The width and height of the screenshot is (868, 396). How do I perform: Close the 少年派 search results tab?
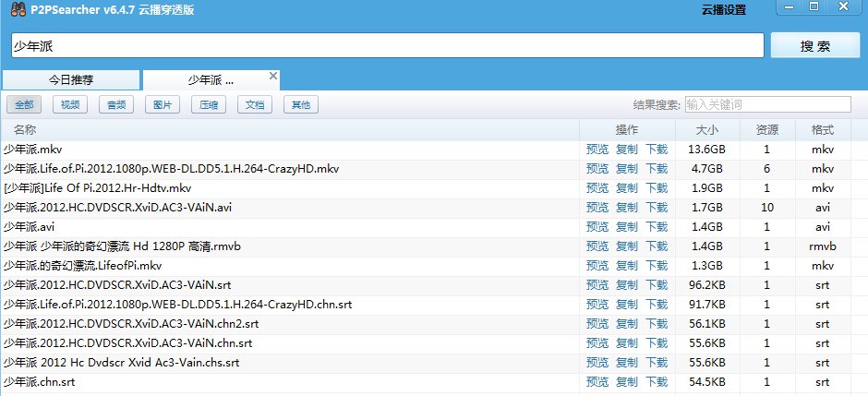pos(273,75)
